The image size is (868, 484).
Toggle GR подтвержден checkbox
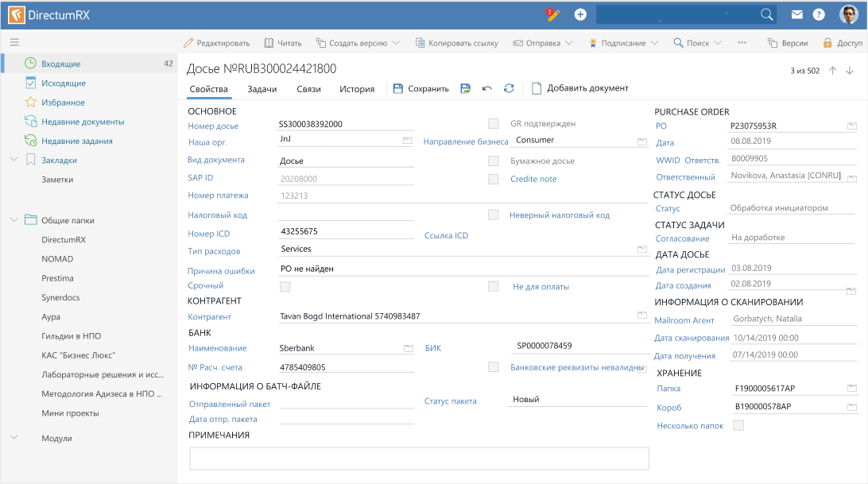(494, 123)
